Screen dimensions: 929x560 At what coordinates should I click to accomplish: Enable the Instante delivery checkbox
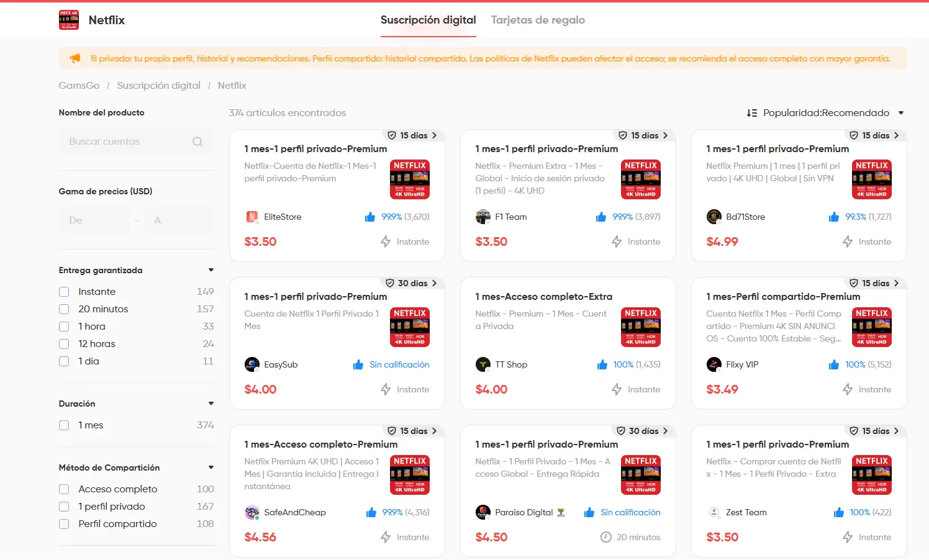tap(64, 292)
